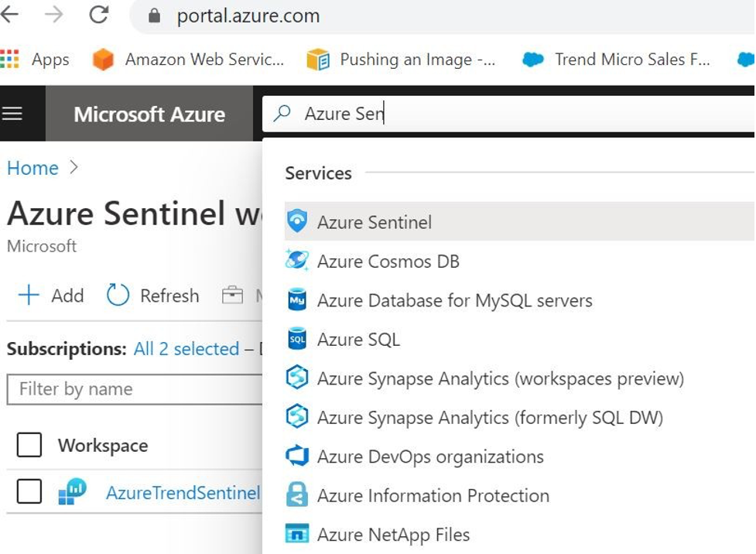Click the breadcrumb chevron after Home
Image resolution: width=756 pixels, height=554 pixels.
pos(74,167)
